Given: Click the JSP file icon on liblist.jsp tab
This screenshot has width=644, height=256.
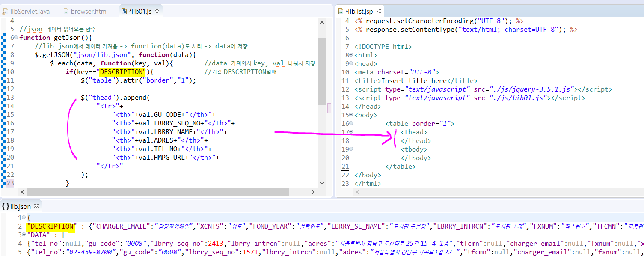Looking at the screenshot, I should click(341, 11).
